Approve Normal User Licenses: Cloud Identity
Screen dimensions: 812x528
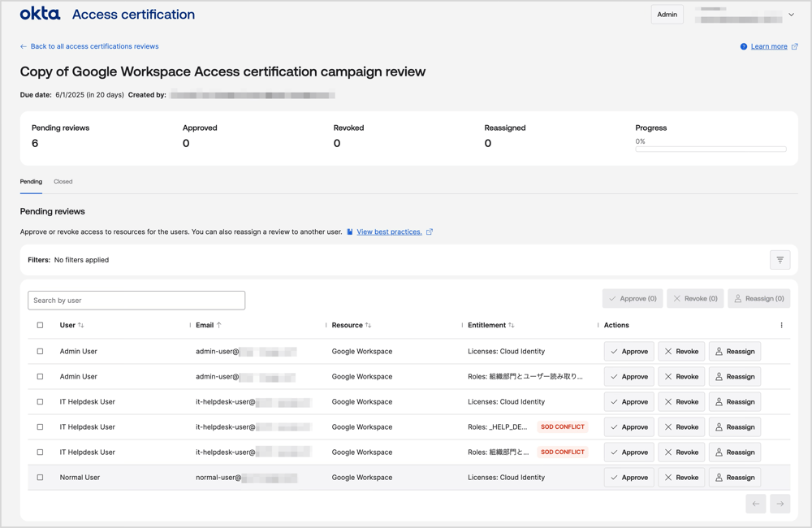[x=628, y=477]
